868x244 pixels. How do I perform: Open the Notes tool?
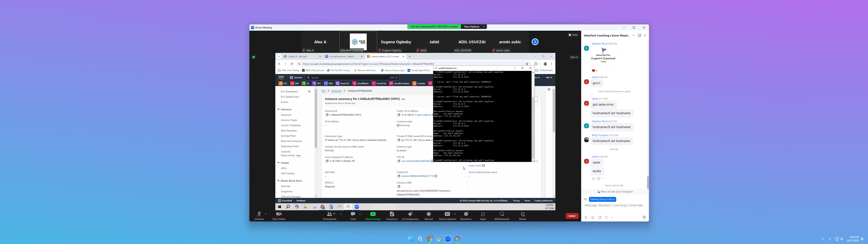coord(523,216)
